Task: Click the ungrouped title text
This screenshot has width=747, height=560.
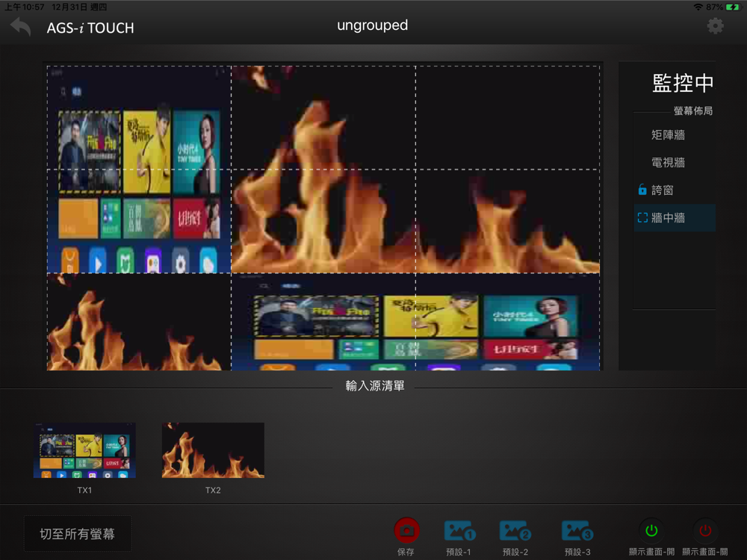Action: [x=373, y=25]
